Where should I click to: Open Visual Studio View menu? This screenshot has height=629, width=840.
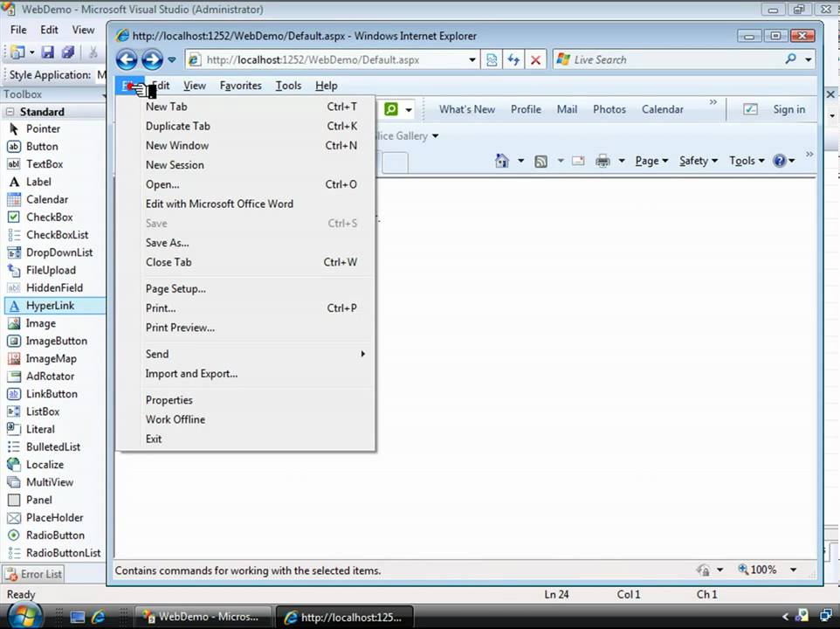83,30
